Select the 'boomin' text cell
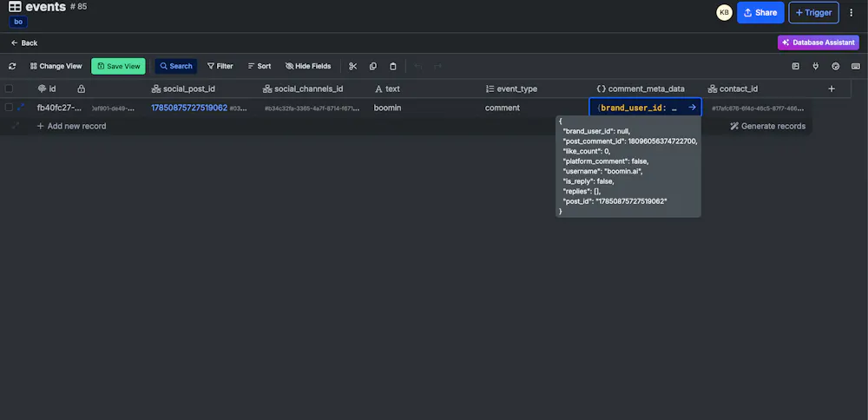Image resolution: width=868 pixels, height=420 pixels. [387, 108]
